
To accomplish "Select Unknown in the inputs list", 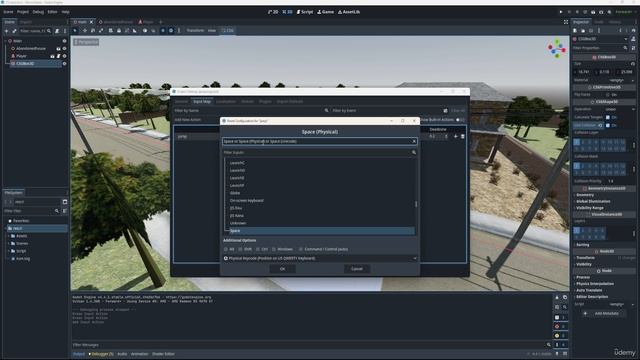I will [238, 223].
